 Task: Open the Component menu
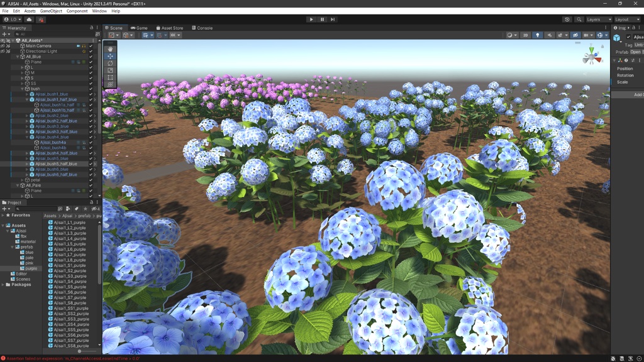(77, 11)
